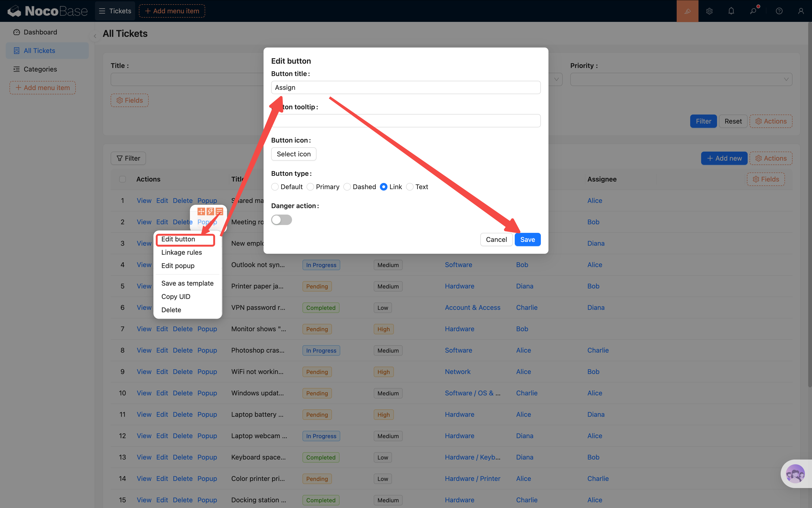Enable the Danger action switch
The height and width of the screenshot is (508, 812).
point(281,220)
